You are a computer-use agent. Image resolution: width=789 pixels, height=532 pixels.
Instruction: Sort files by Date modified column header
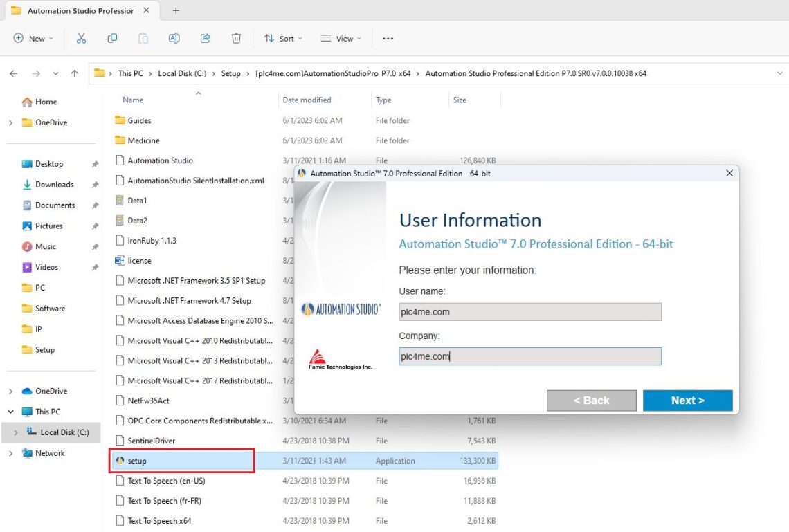click(307, 100)
